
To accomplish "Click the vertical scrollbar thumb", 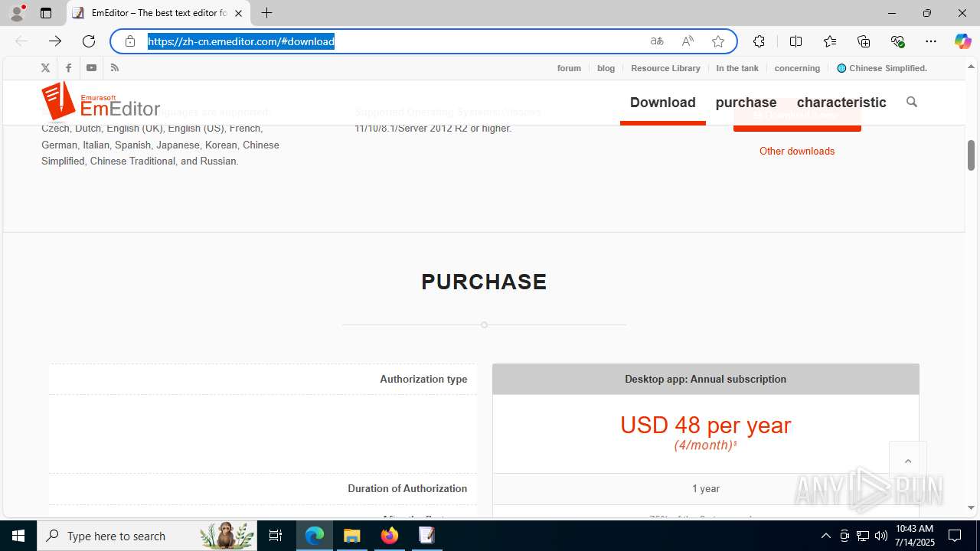I will pos(971,155).
